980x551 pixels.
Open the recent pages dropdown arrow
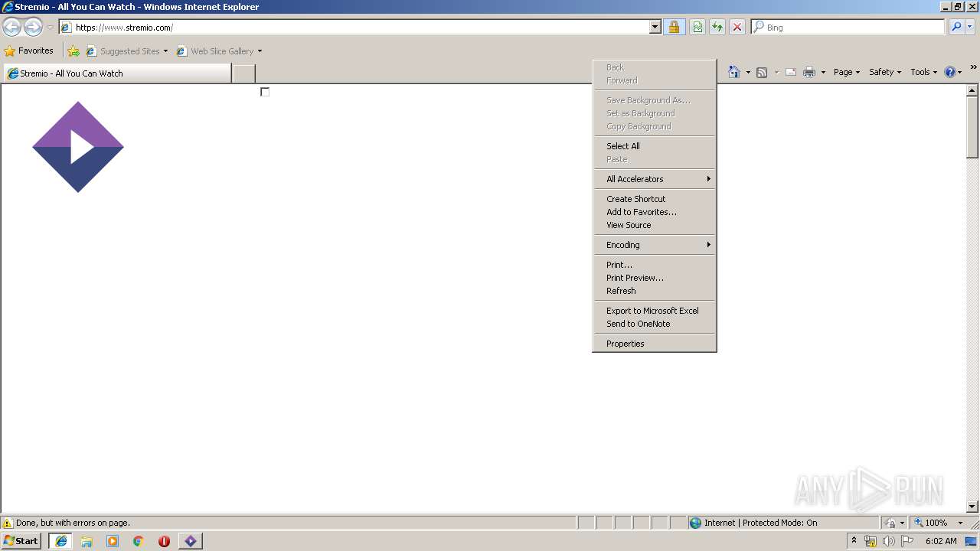[50, 28]
